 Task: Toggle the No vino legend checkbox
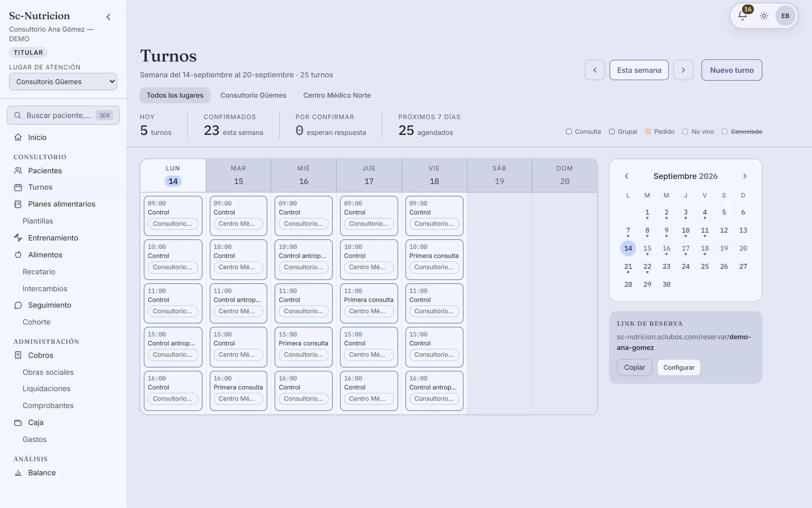click(685, 132)
